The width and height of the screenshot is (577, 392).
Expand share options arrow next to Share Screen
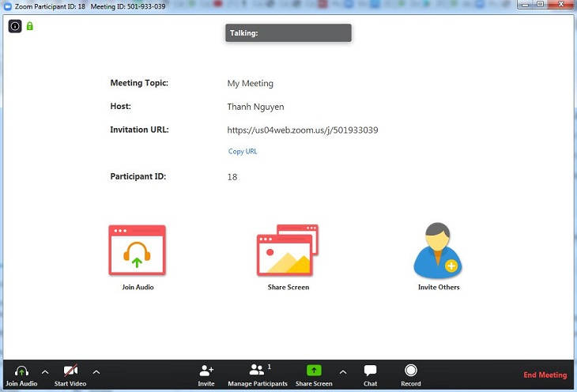pyautogui.click(x=342, y=372)
